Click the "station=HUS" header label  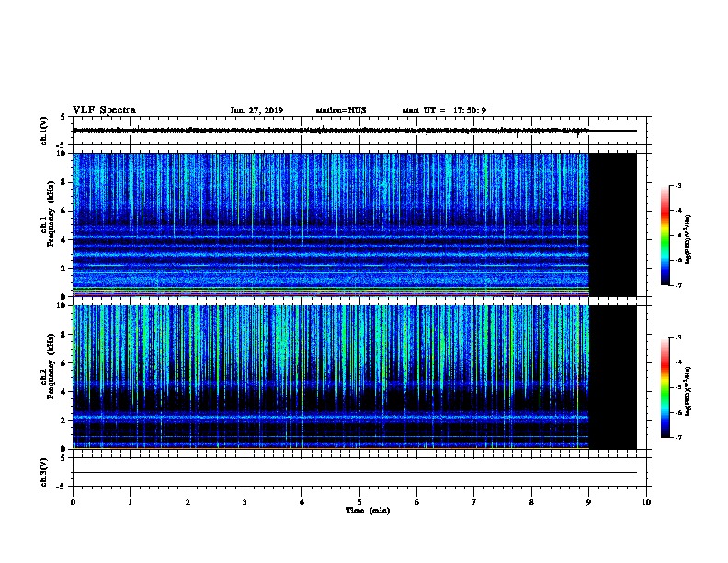coord(341,110)
